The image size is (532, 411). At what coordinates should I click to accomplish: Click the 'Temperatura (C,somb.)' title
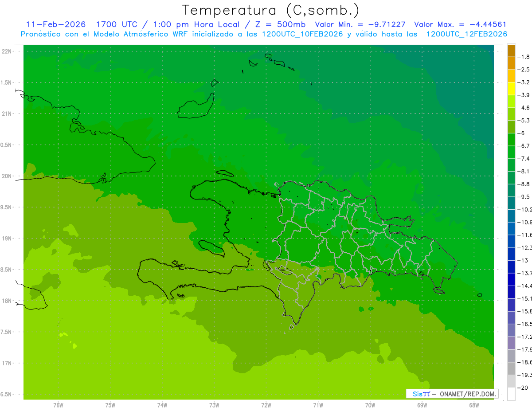(270, 11)
